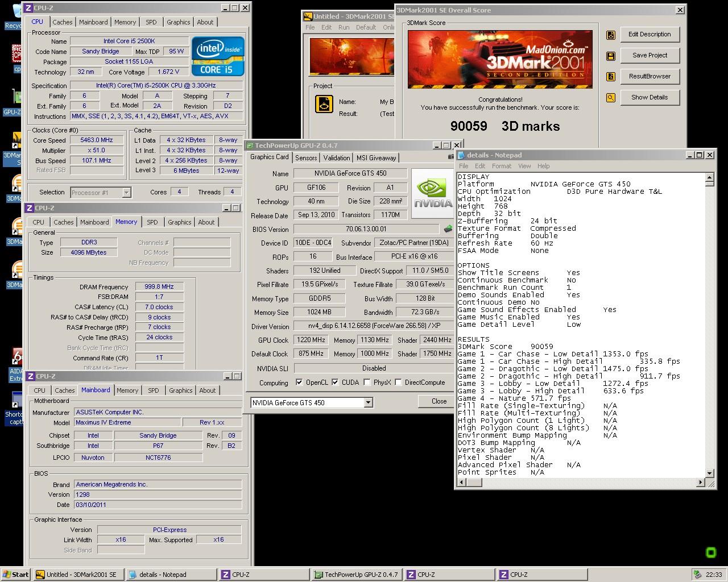728x582 pixels.
Task: Toggle the DirectCompute checkbox in GPU-Z
Action: [398, 383]
